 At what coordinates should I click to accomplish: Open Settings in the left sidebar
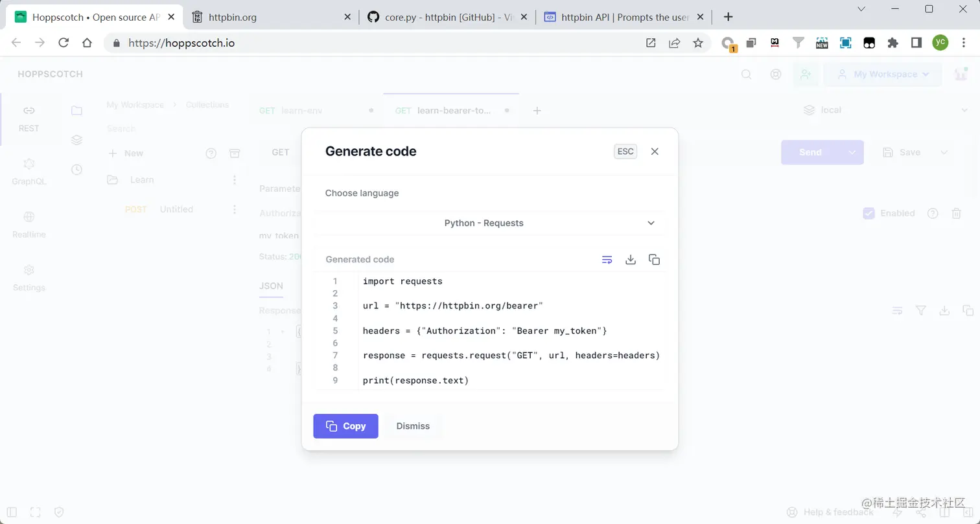click(x=29, y=278)
